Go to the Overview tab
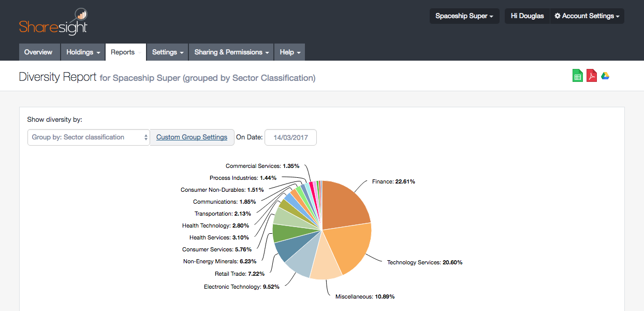Viewport: 644px width, 311px height. 38,52
